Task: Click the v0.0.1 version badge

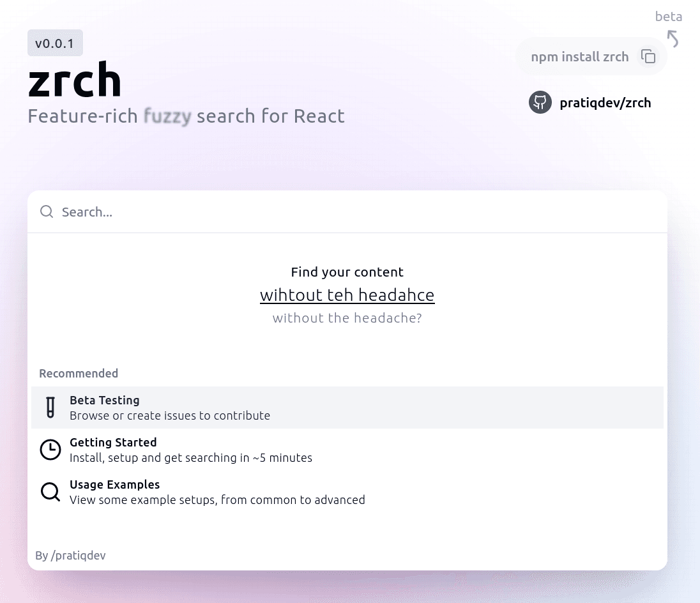Action: tap(55, 43)
